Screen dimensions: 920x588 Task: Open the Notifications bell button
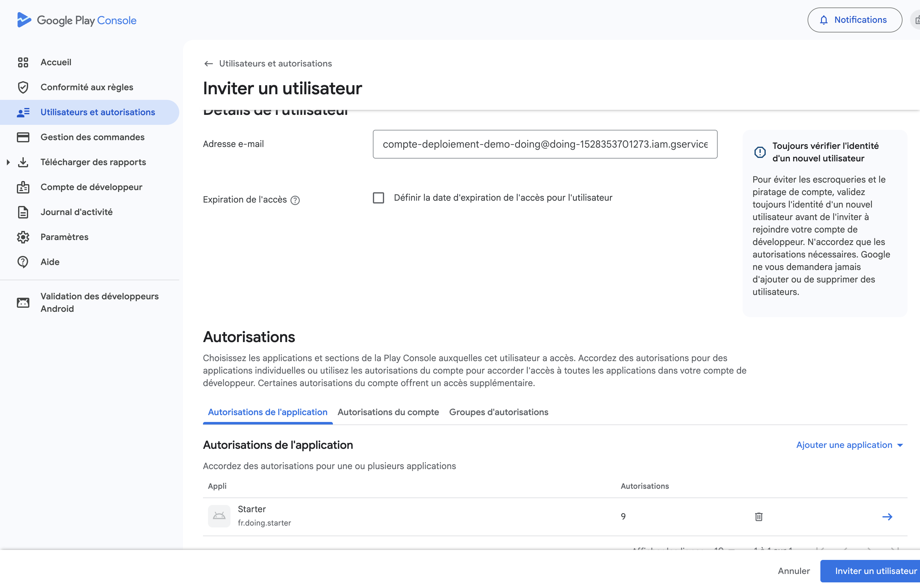point(854,20)
